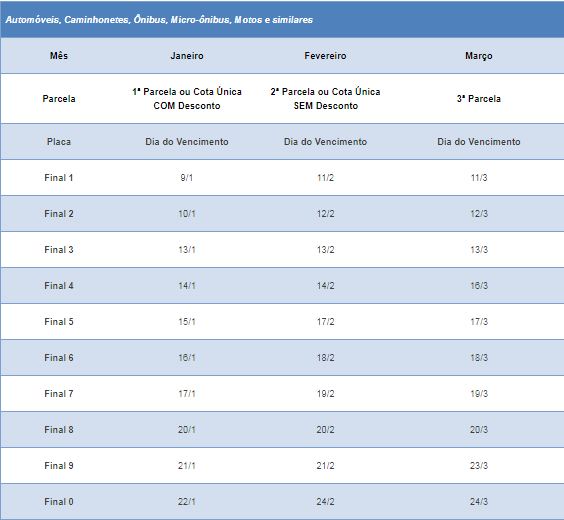Click the 19/3 date for Final 7
The width and height of the screenshot is (564, 520).
[x=479, y=393]
